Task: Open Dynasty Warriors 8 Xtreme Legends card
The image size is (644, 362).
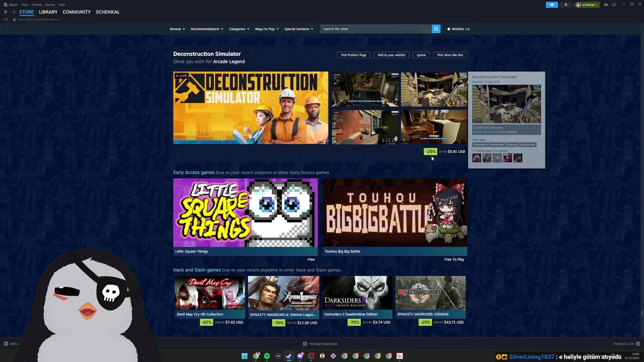Action: click(283, 297)
